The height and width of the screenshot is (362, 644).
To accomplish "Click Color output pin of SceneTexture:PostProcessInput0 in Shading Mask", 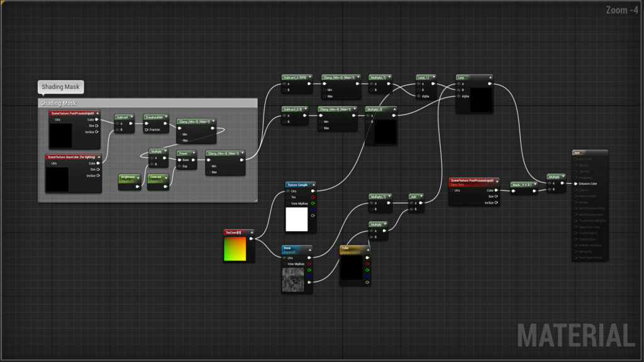I will pos(97,119).
